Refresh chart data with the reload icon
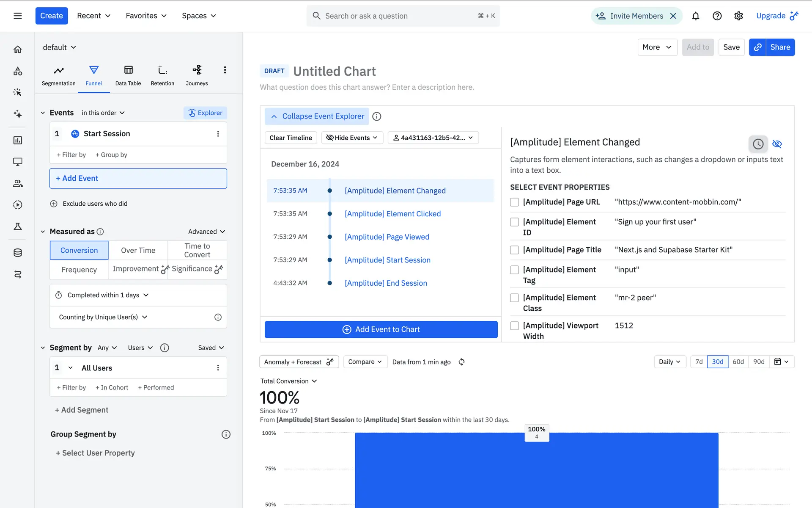This screenshot has height=508, width=812. click(461, 362)
